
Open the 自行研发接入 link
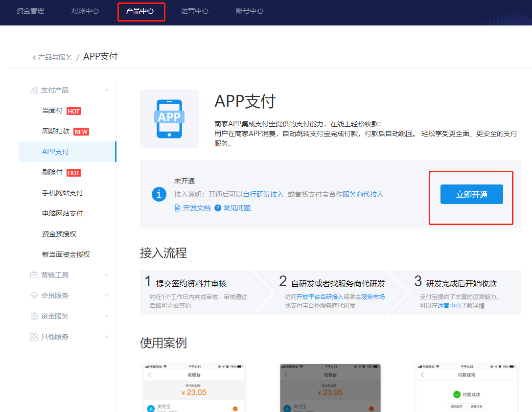point(263,194)
